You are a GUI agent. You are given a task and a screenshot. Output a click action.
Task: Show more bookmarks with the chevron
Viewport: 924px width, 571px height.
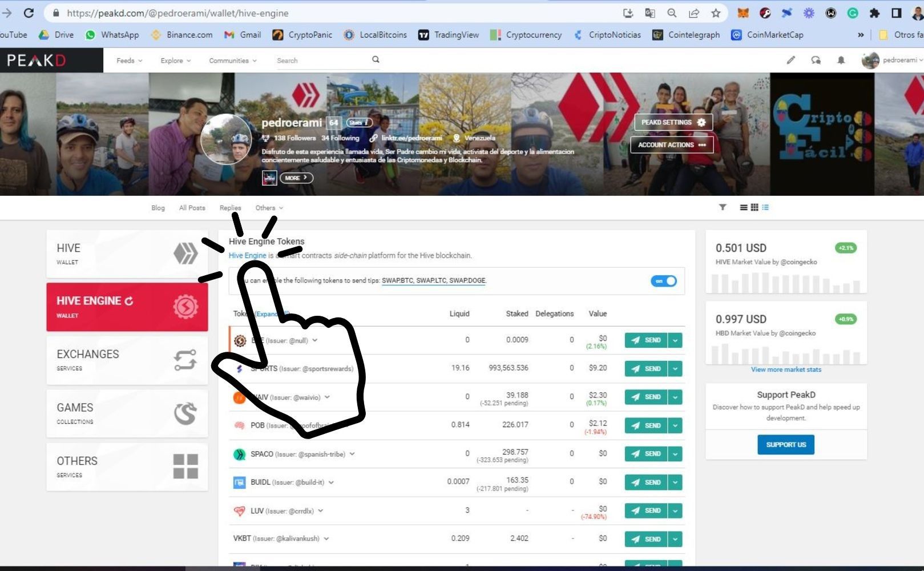pos(861,35)
